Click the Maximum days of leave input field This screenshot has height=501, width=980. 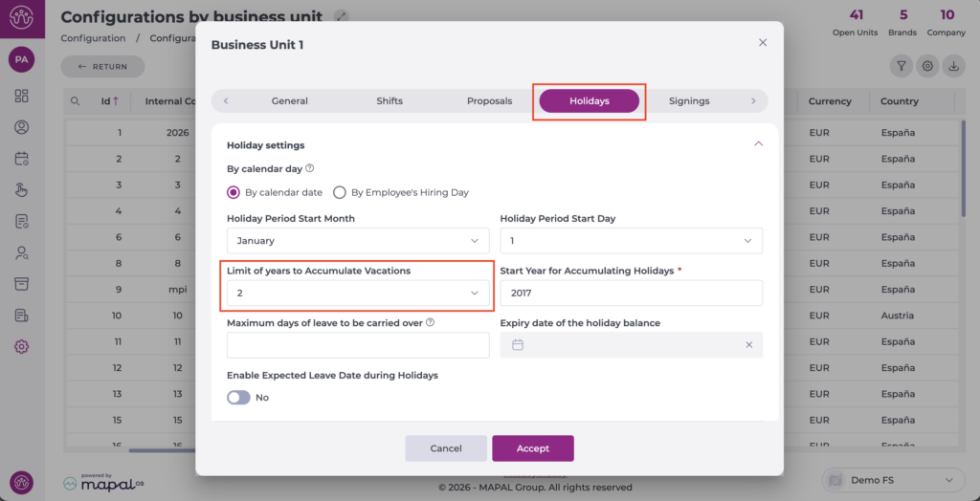point(358,345)
